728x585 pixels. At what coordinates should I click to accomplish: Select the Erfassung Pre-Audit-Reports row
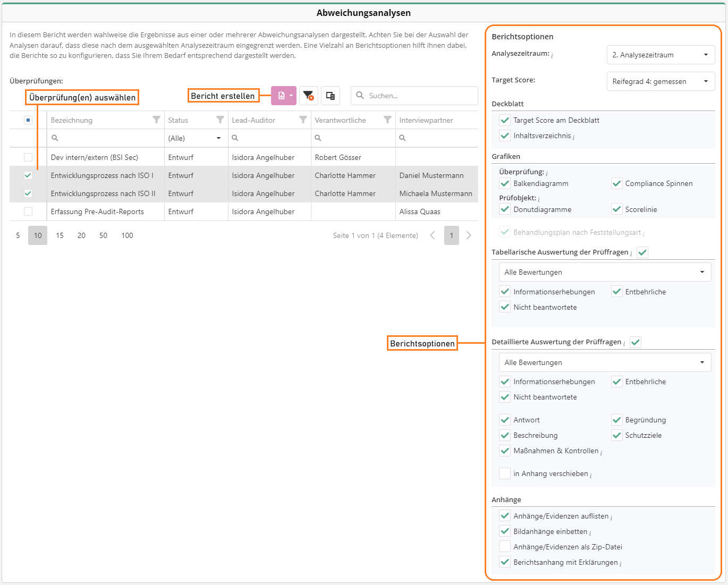97,211
